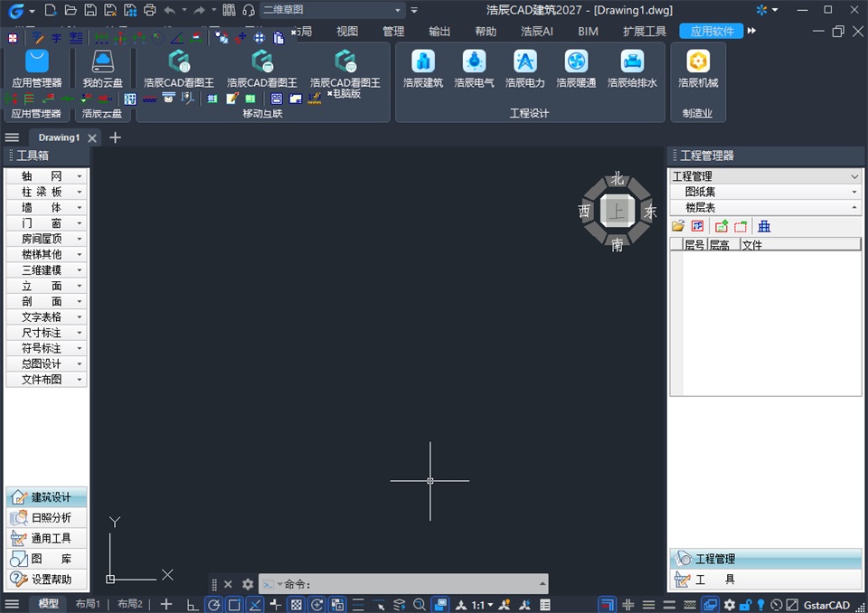The height and width of the screenshot is (613, 868).
Task: Toggle ortho mode in status bar
Action: click(x=192, y=605)
